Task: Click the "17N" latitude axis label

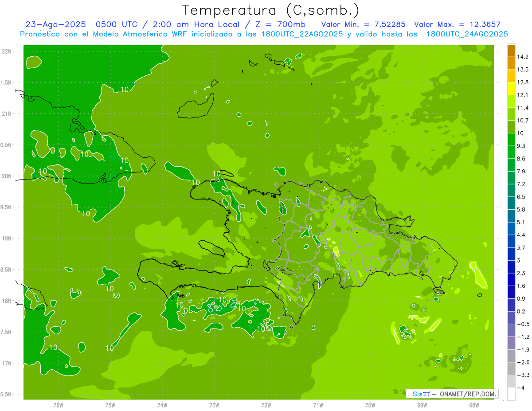Action: (8, 363)
